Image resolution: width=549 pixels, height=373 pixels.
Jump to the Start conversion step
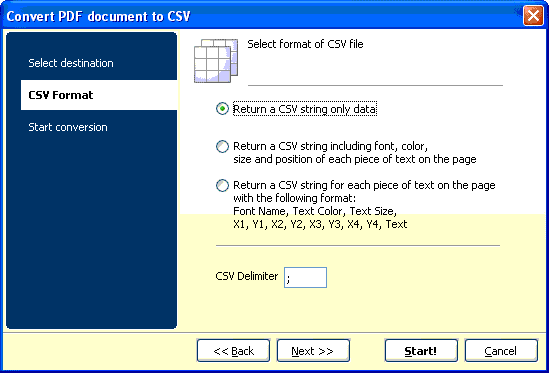coord(68,127)
